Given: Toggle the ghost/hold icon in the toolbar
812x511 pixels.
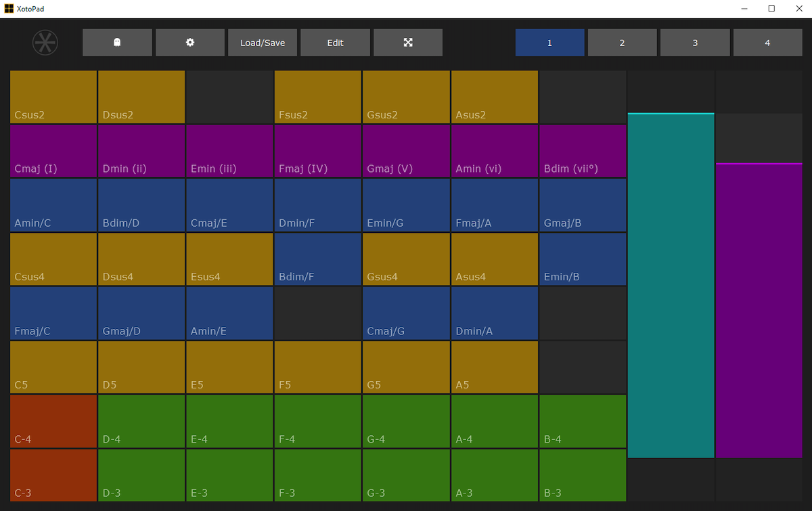Looking at the screenshot, I should coord(117,42).
